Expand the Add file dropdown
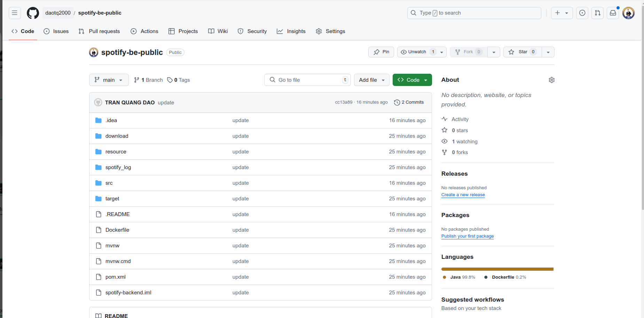The width and height of the screenshot is (644, 318). coord(372,80)
